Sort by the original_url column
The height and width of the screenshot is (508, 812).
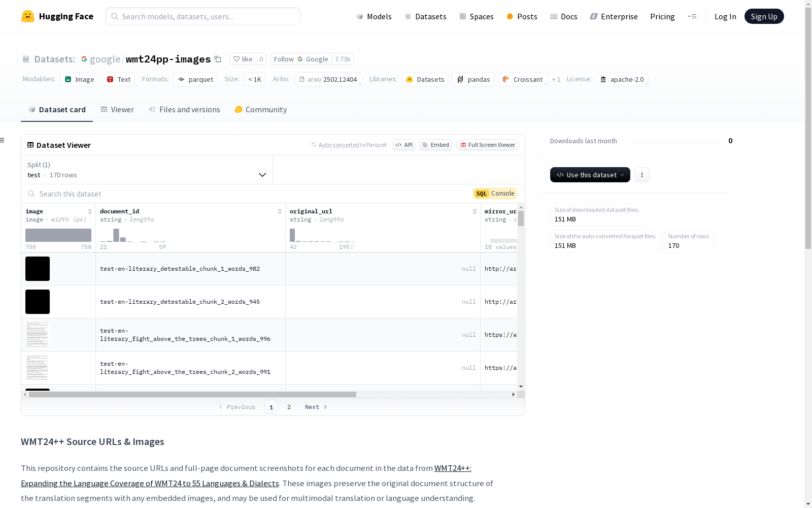point(475,211)
